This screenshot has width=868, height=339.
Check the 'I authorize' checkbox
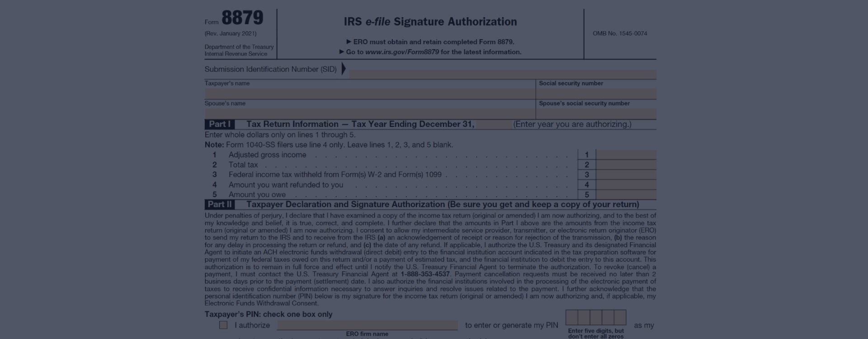[x=223, y=325]
